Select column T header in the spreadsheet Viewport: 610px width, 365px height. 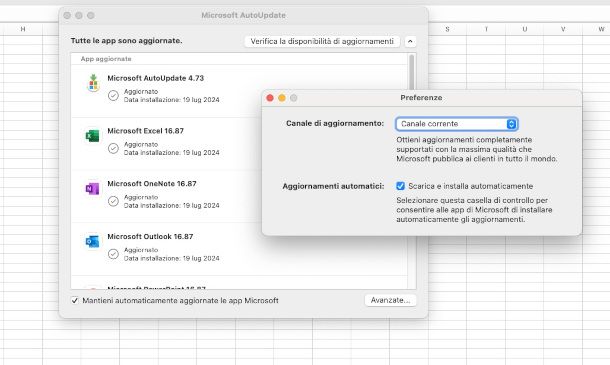[x=486, y=29]
